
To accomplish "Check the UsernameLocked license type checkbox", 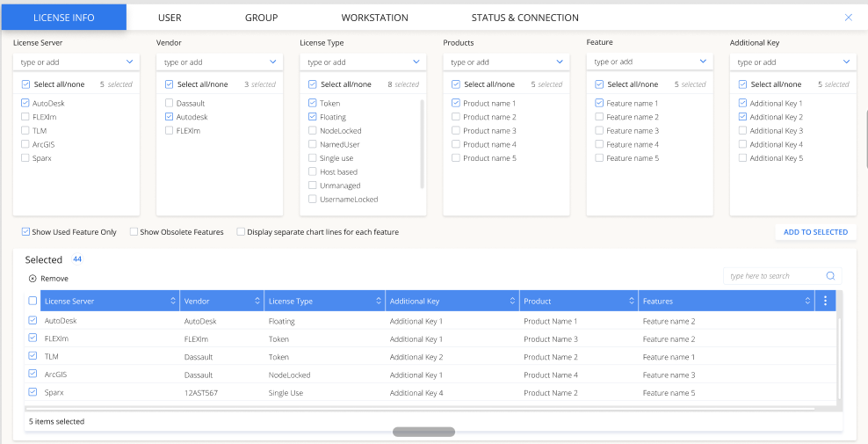I will pyautogui.click(x=313, y=200).
